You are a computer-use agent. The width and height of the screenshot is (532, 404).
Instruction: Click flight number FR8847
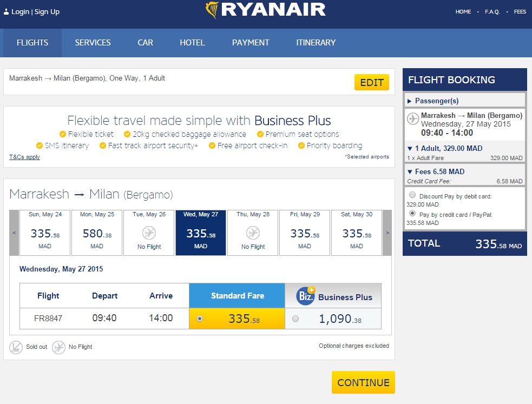pyautogui.click(x=48, y=319)
